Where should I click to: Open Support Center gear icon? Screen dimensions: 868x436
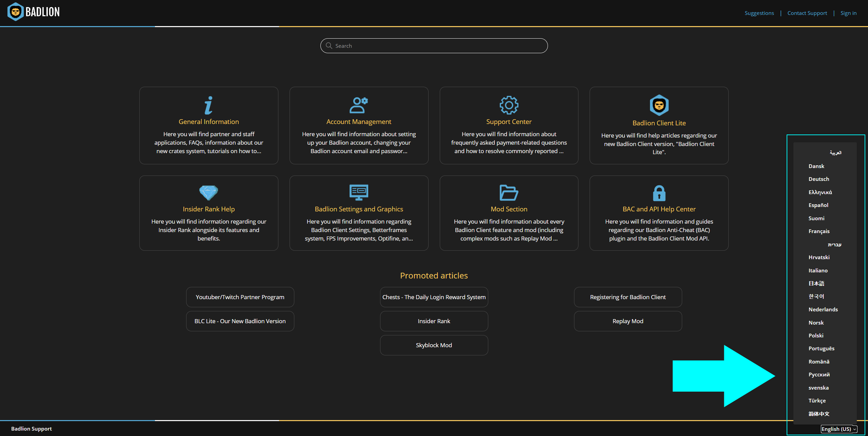pos(509,105)
